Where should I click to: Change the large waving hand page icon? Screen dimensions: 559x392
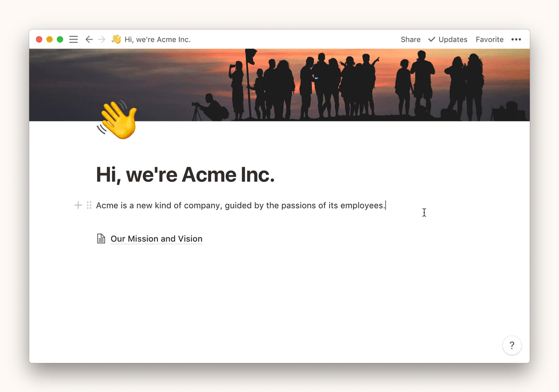(117, 120)
